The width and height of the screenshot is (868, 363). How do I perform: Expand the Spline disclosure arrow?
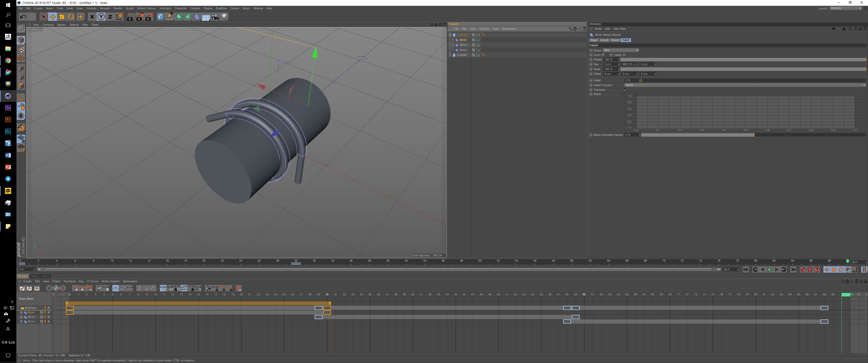coord(622,94)
